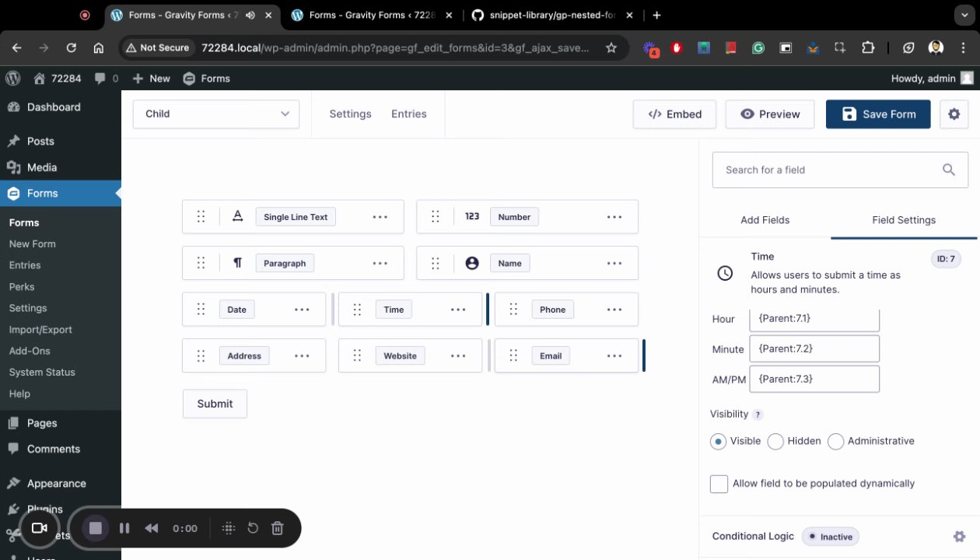Image resolution: width=980 pixels, height=560 pixels.
Task: Switch to the Add Fields tab
Action: (765, 220)
